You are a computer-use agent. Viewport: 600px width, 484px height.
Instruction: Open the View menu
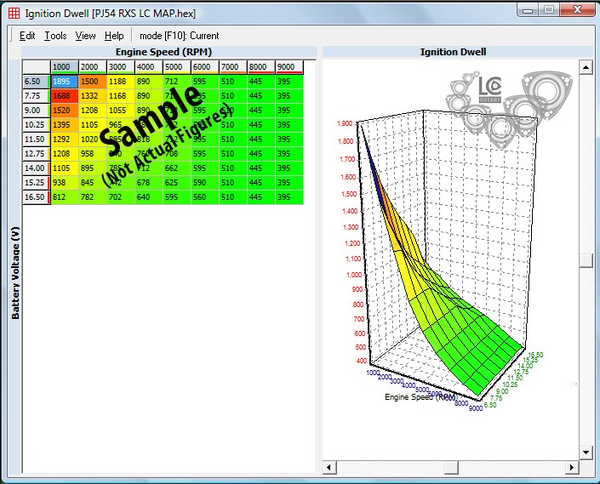[85, 36]
